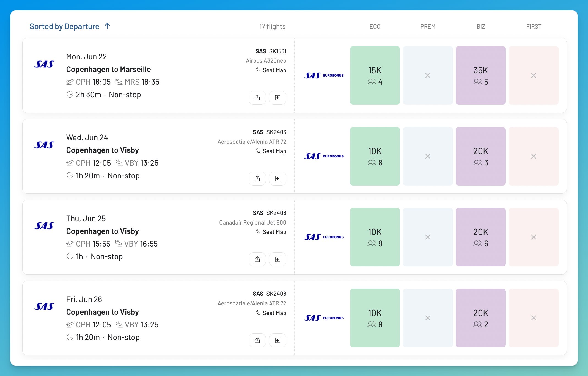588x376 pixels.
Task: Share the Fri, Jun 26 Visby flight
Action: pyautogui.click(x=257, y=340)
